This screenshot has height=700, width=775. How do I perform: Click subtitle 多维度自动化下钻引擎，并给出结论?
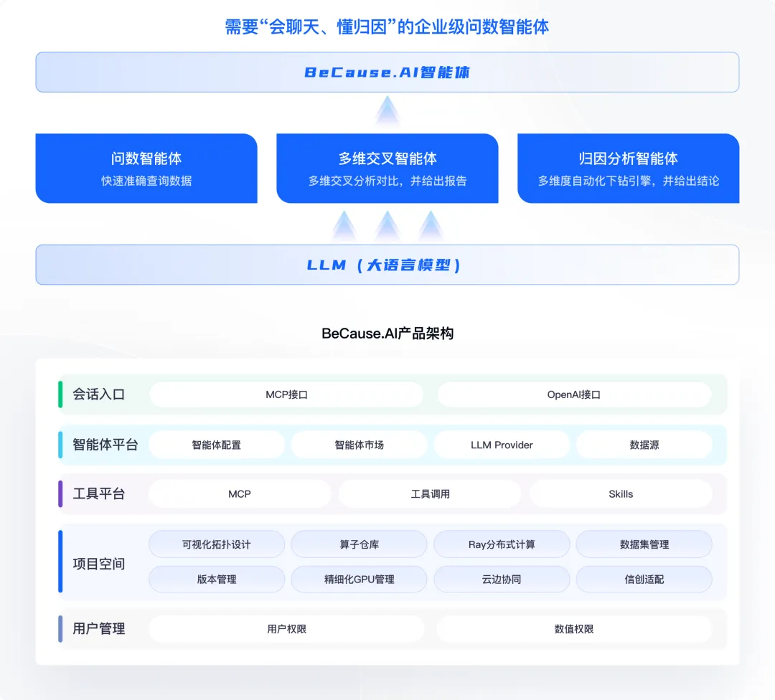coord(628,181)
